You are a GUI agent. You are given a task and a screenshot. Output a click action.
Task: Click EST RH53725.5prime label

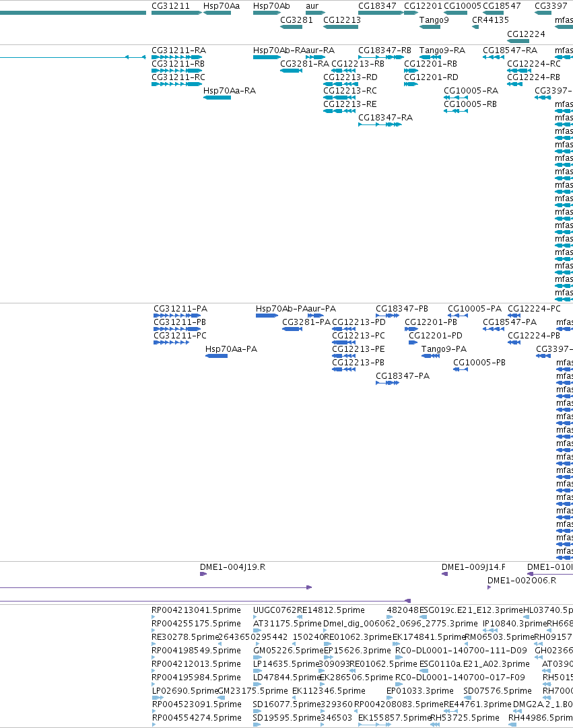[465, 719]
